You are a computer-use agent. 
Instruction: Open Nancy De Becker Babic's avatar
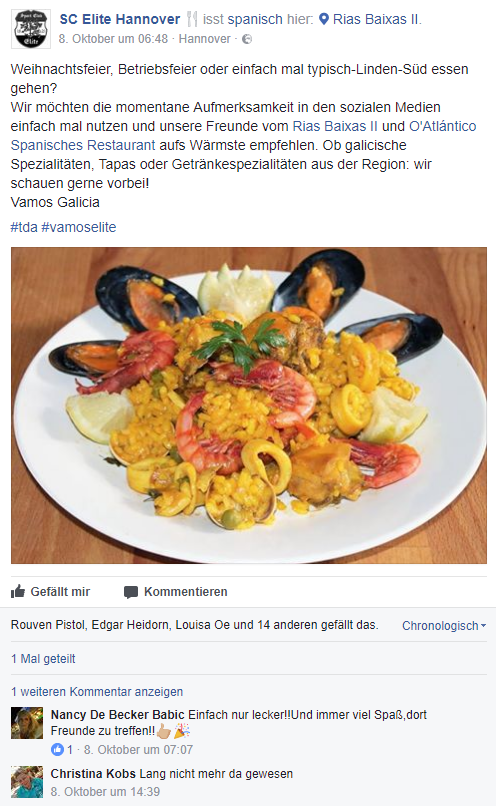click(27, 723)
